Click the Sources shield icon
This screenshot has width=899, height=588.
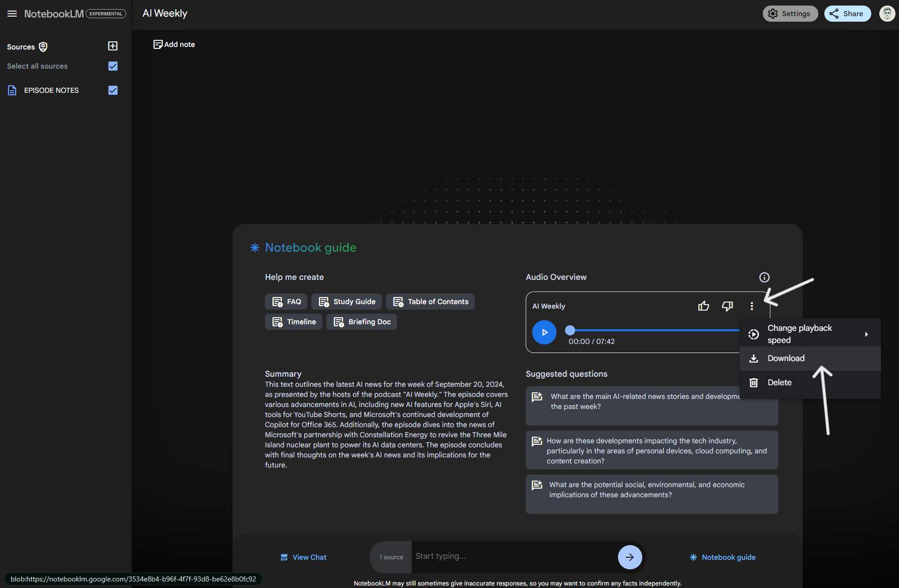pyautogui.click(x=43, y=47)
